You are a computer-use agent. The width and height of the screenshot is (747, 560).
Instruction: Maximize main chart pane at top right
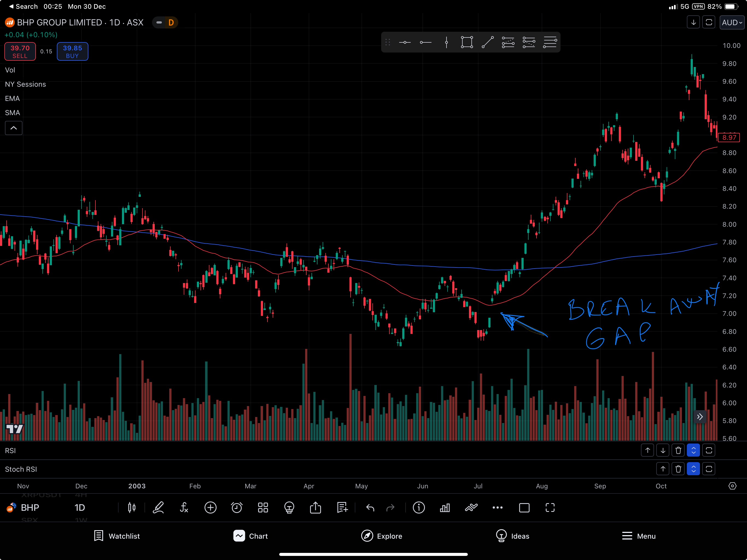(x=709, y=23)
